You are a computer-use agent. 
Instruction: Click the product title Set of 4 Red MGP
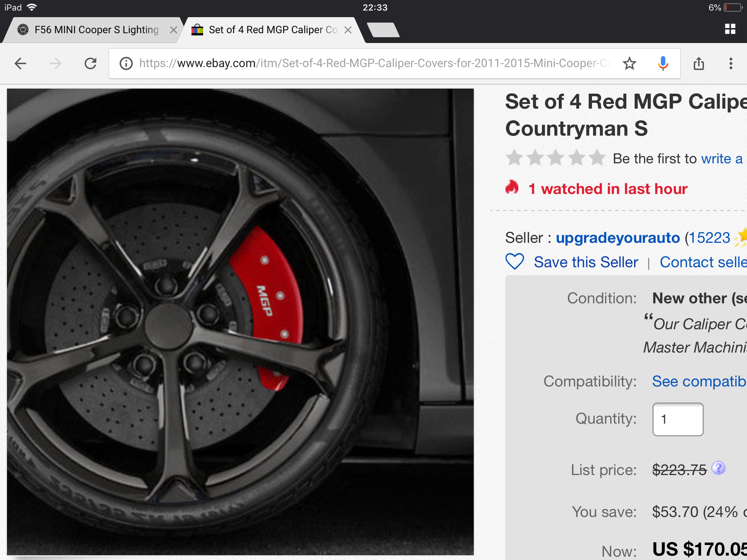(626, 115)
